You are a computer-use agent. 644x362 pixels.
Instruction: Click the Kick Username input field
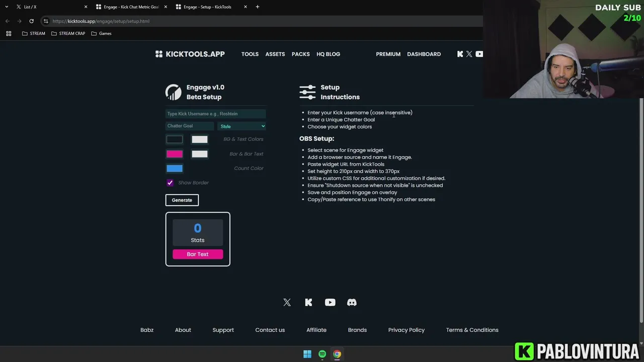click(216, 114)
